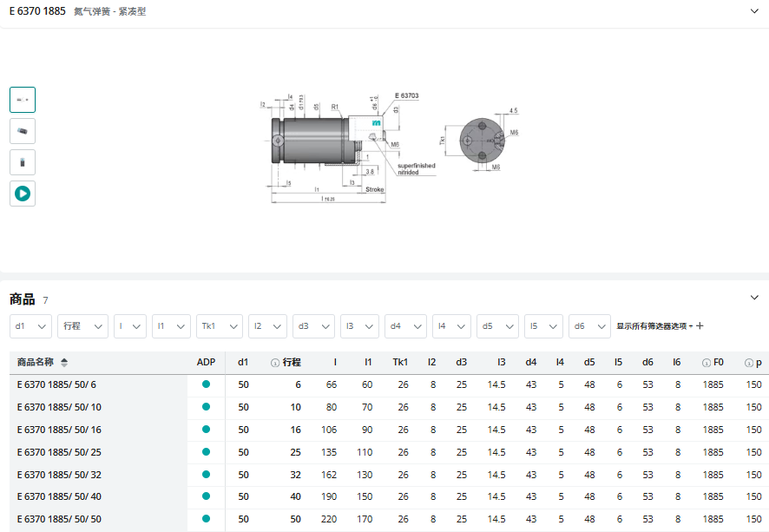
Task: Open product E 6370 1885/ 50/ 16
Action: tap(59, 430)
